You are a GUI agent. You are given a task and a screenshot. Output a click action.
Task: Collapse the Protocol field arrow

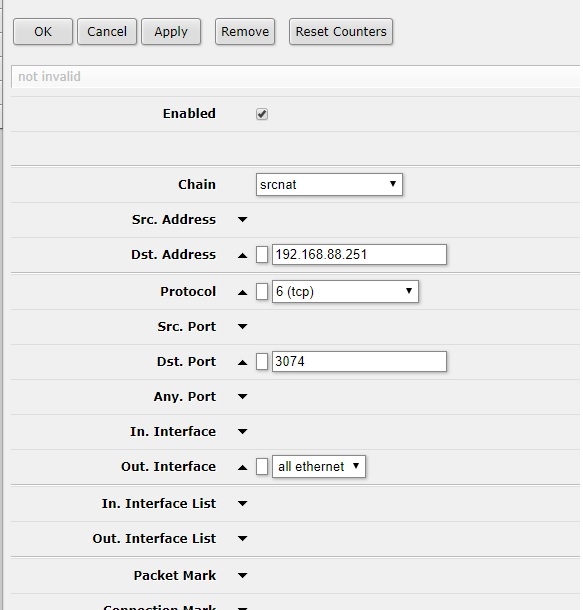coord(242,292)
